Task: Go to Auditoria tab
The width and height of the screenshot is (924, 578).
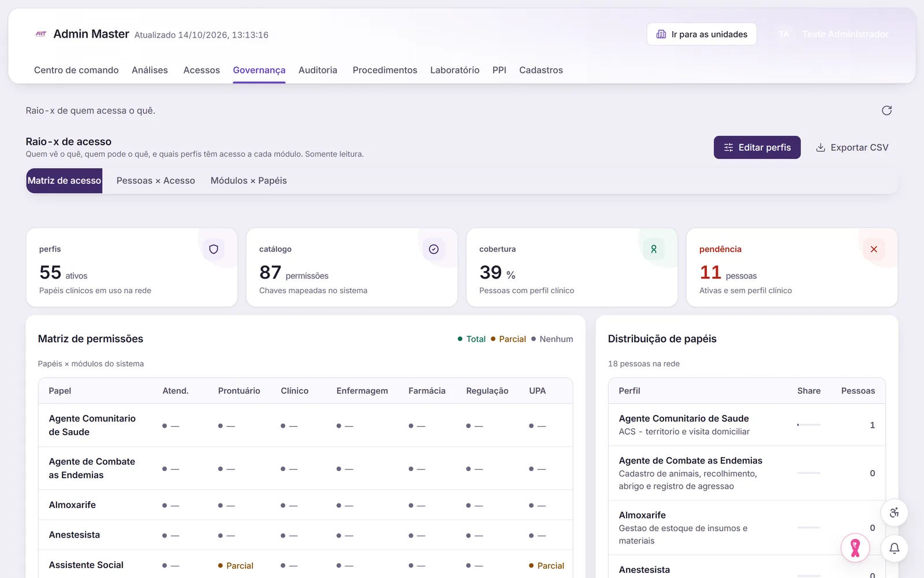Action: [318, 70]
